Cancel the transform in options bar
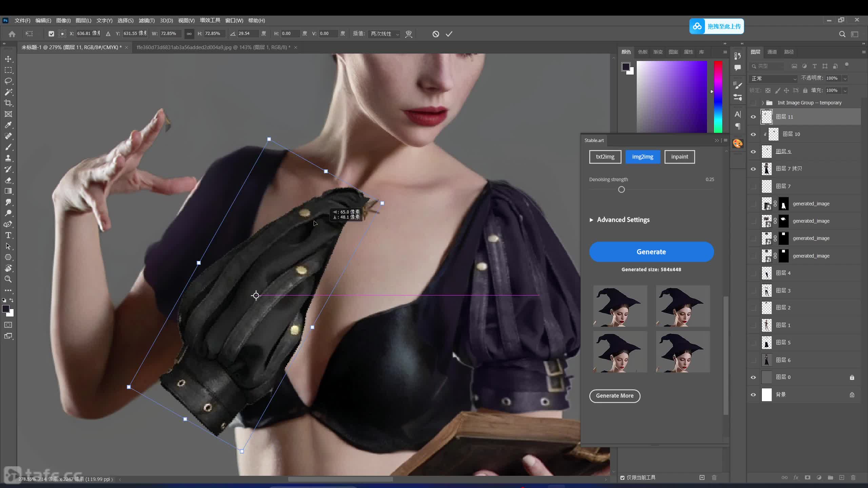 click(436, 34)
